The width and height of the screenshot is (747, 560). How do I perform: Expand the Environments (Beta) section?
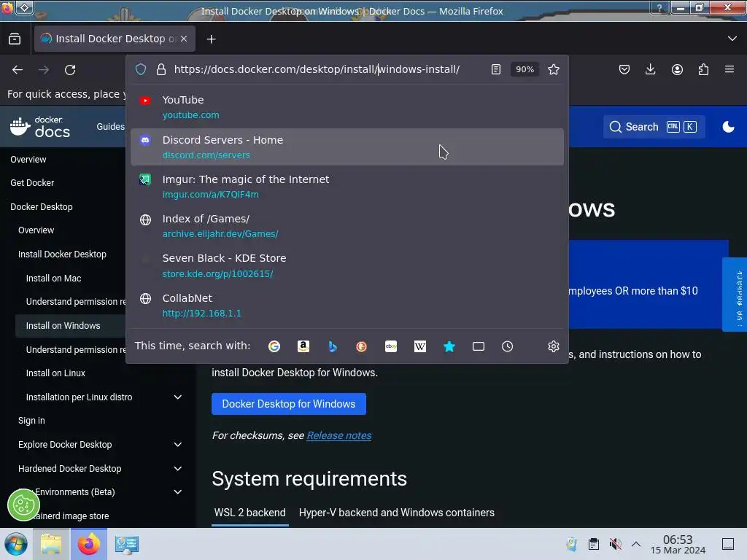tap(178, 492)
